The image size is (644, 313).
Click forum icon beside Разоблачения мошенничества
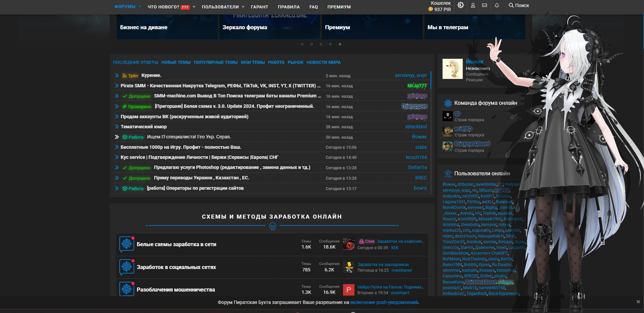127,289
